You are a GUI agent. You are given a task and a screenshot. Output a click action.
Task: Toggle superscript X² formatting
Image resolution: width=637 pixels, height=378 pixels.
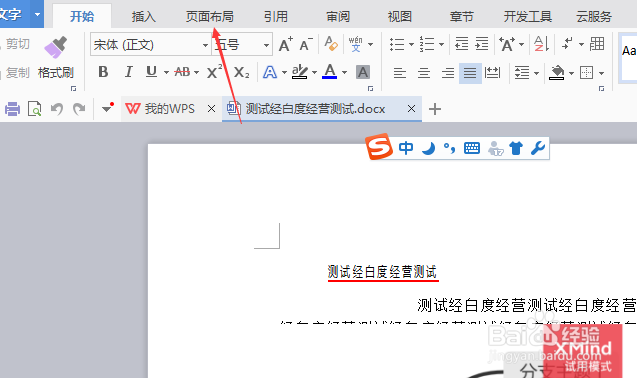coord(214,72)
